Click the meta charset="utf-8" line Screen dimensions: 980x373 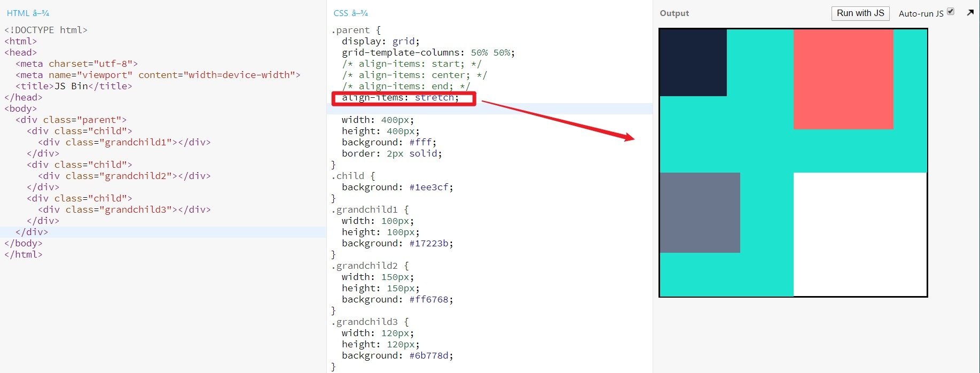pos(77,64)
